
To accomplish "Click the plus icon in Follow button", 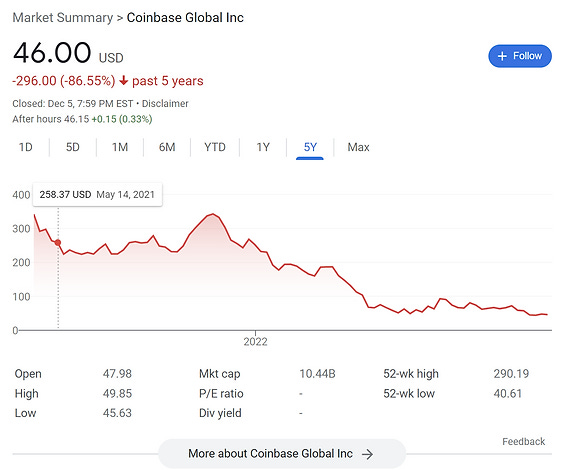I will pos(502,56).
